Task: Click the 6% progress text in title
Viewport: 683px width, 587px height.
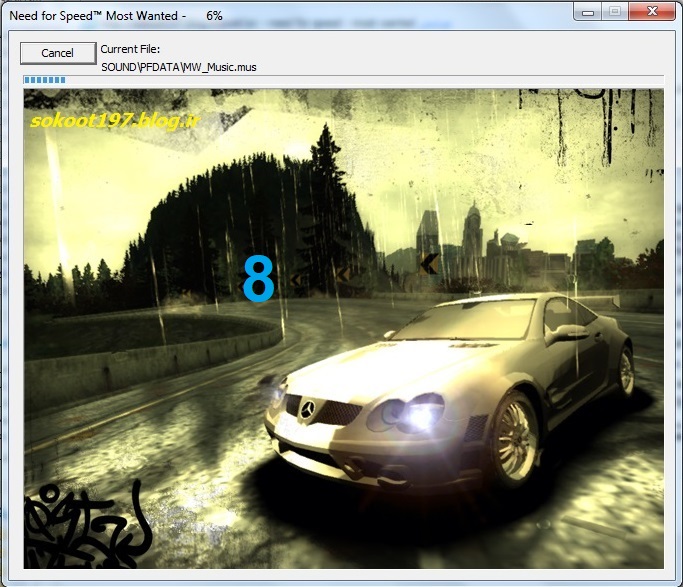Action: (214, 16)
